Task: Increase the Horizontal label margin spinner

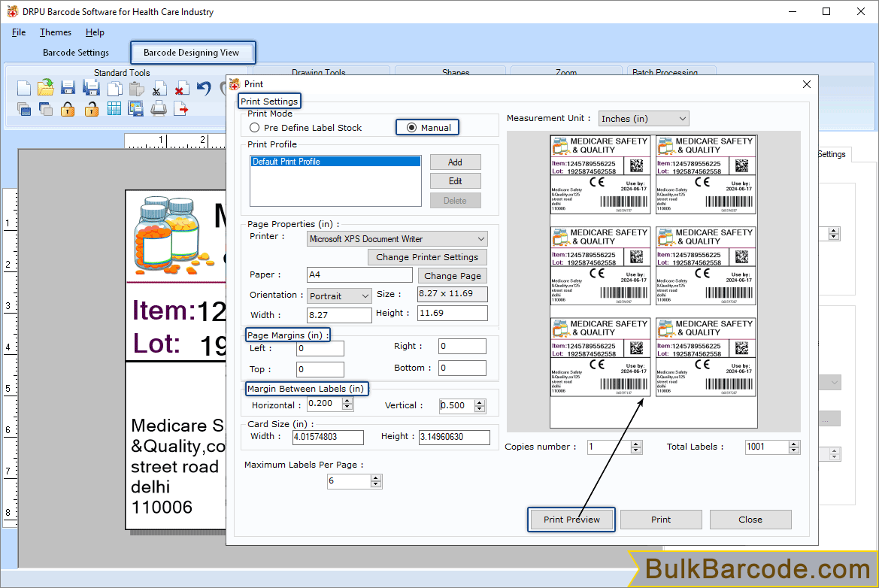Action: click(x=347, y=400)
